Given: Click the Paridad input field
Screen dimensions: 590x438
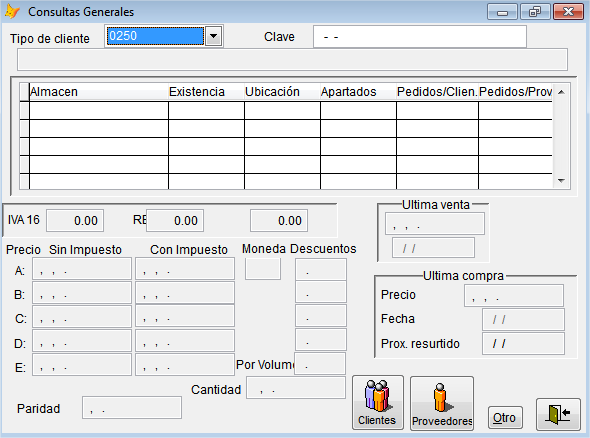Looking at the screenshot, I should click(x=132, y=408).
